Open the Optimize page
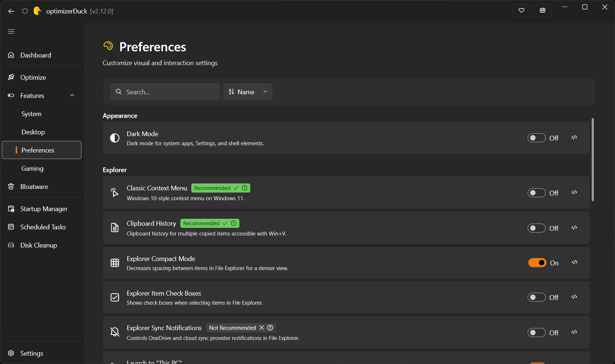Image resolution: width=615 pixels, height=364 pixels. coord(42,78)
